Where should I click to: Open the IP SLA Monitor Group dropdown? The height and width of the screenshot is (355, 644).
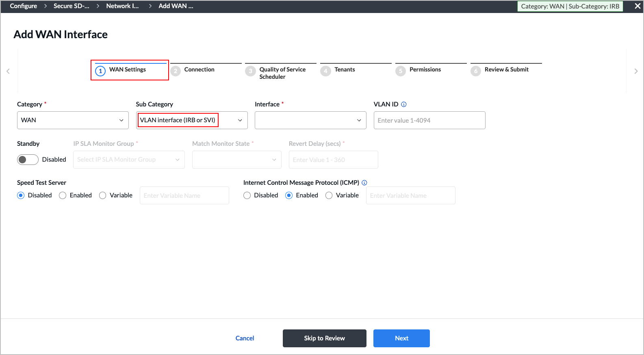pos(129,160)
